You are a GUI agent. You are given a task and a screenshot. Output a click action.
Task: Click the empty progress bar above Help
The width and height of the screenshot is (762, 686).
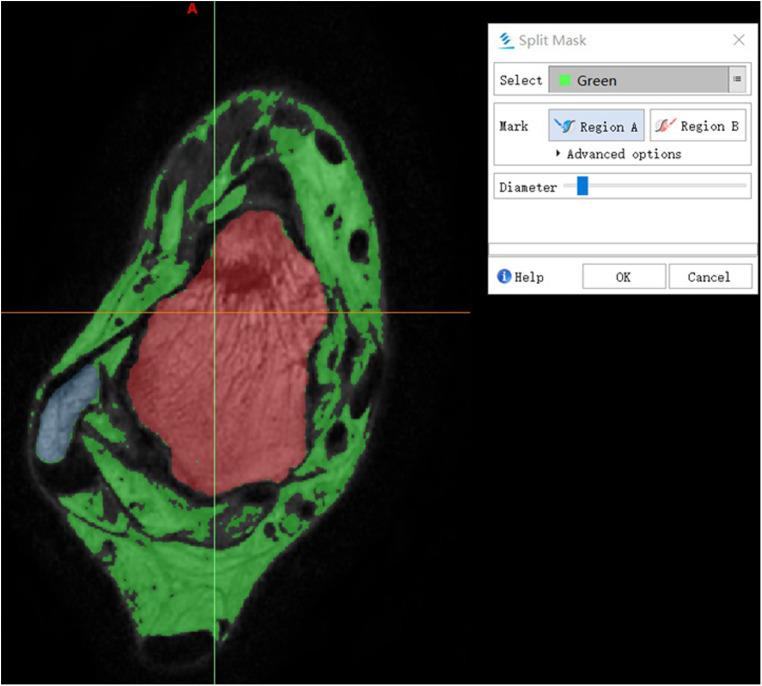point(622,249)
